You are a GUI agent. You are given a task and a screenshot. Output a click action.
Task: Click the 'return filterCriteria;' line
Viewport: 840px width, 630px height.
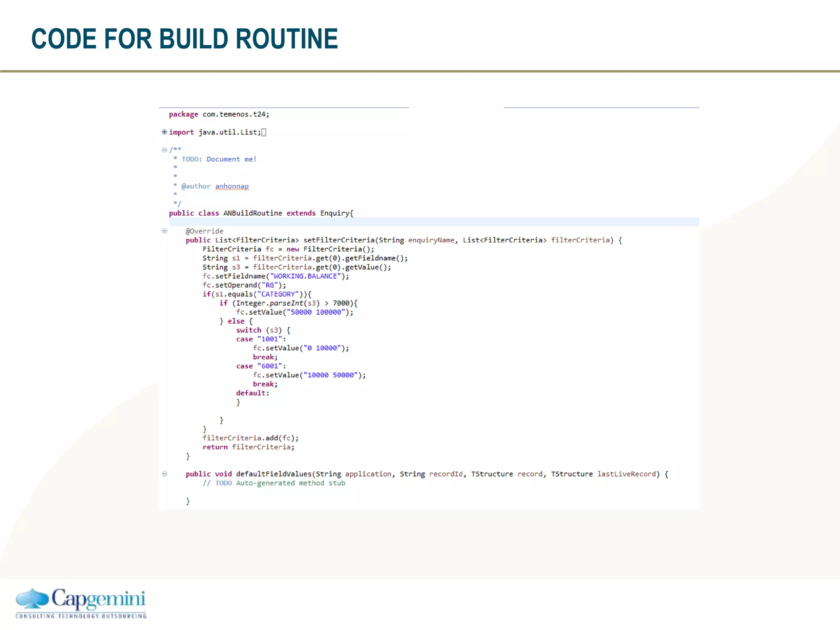point(249,447)
